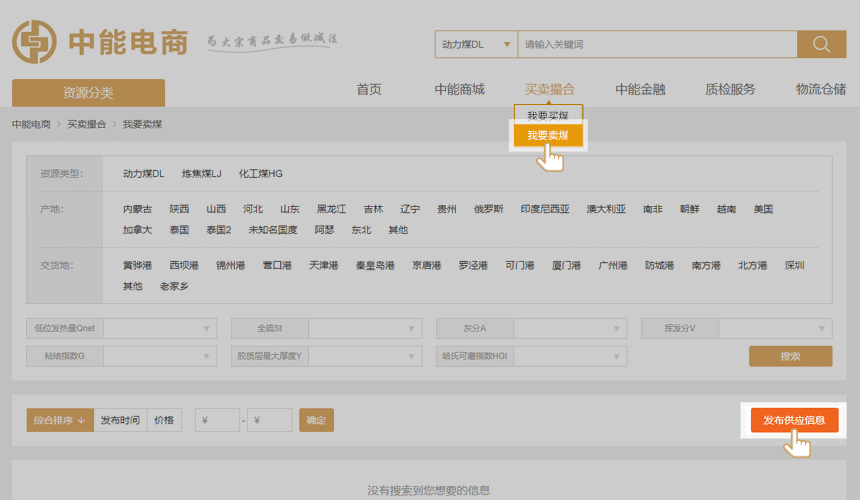Choose 我要卖煤 in the dropdown menu
Screen dimensions: 860x500
548,135
